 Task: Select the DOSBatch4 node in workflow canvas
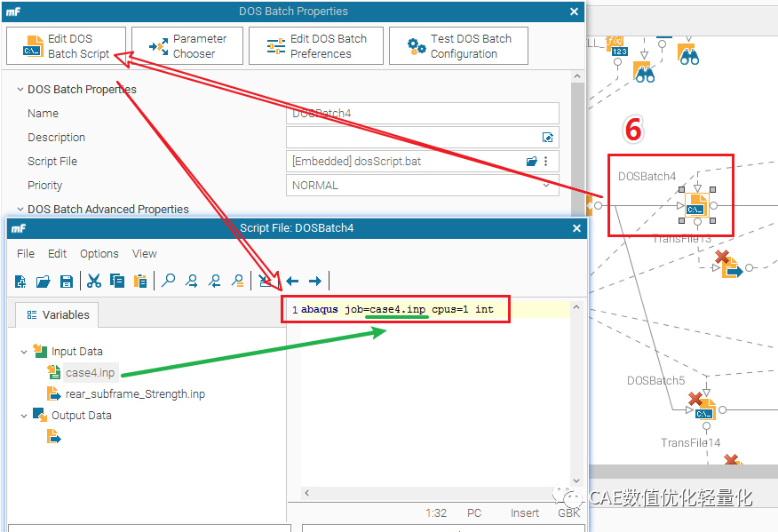click(697, 206)
